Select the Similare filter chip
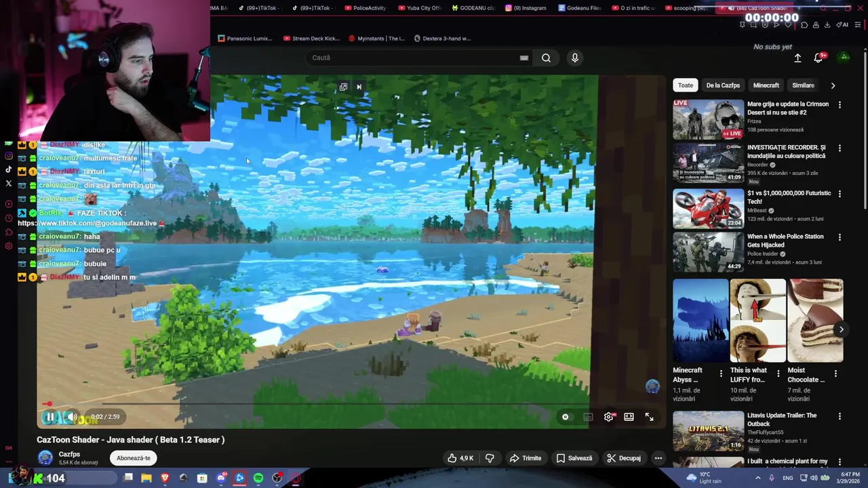 pyautogui.click(x=803, y=85)
